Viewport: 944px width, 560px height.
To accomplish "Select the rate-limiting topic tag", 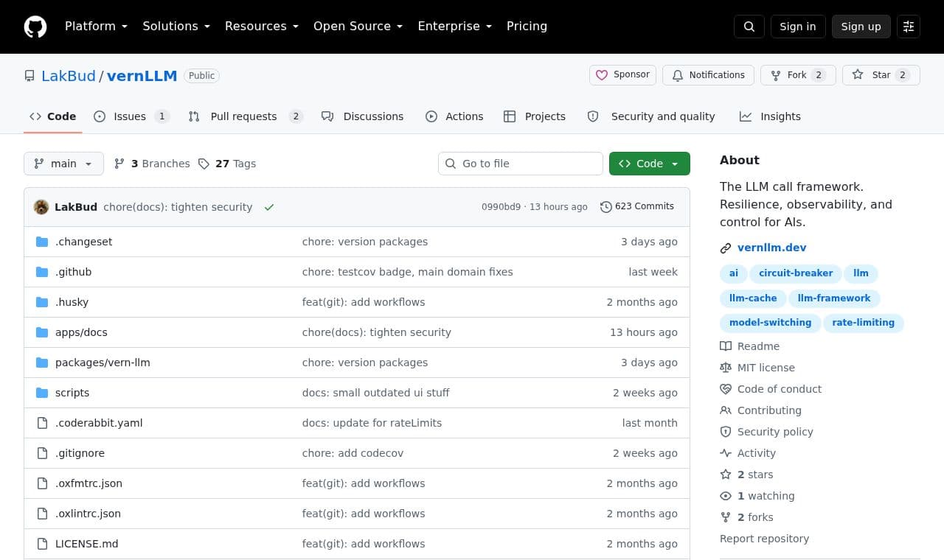I will point(863,323).
